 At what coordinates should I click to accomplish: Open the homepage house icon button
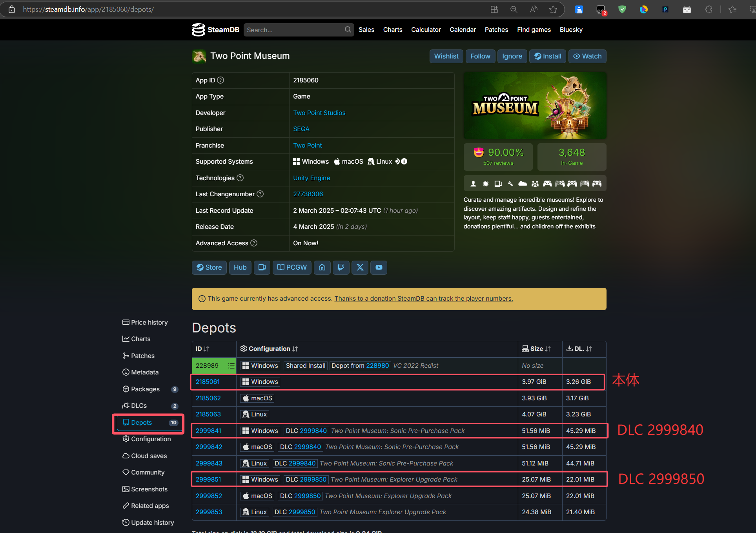coord(322,267)
